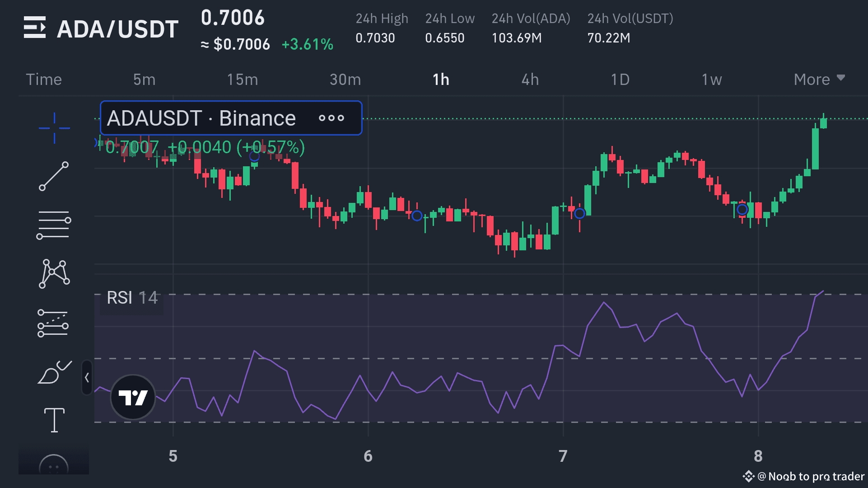Screen dimensions: 868x488
Task: Open the ADA/USDT pair list menu icon
Action: pos(35,28)
